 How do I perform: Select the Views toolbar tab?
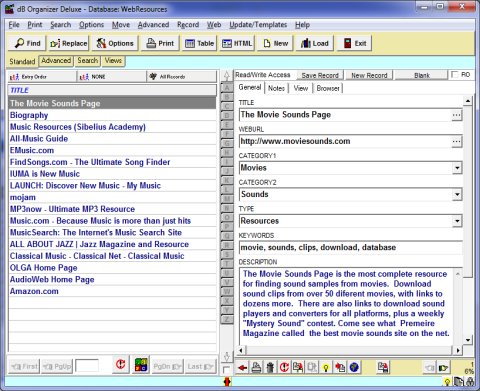click(x=113, y=61)
